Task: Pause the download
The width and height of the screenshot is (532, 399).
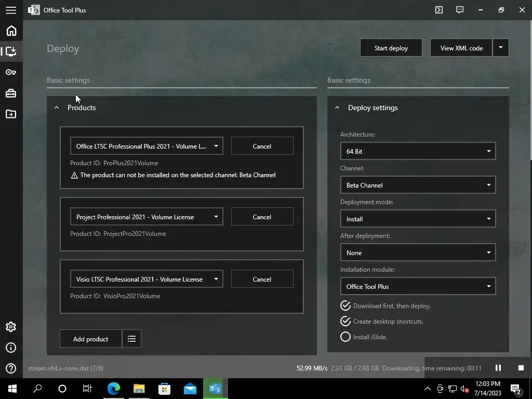Action: 498,368
